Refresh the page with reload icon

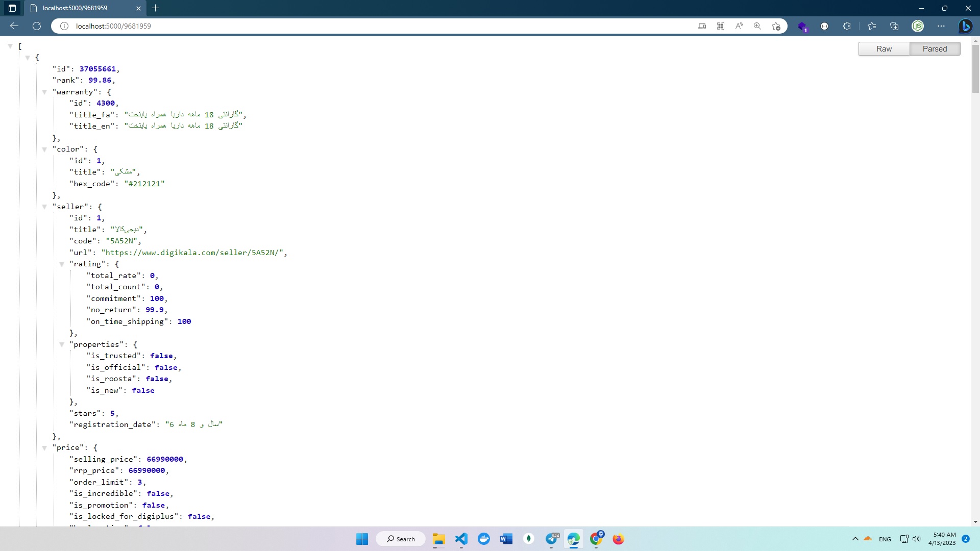coord(37,26)
